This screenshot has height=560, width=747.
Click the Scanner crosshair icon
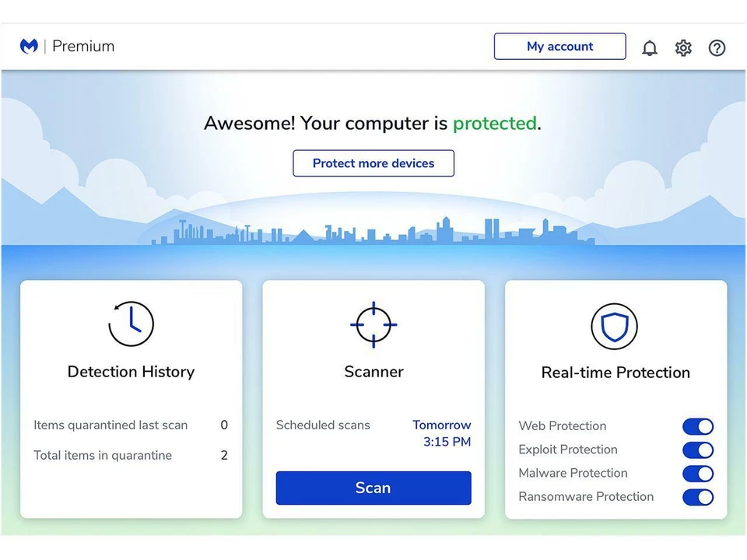pyautogui.click(x=373, y=324)
